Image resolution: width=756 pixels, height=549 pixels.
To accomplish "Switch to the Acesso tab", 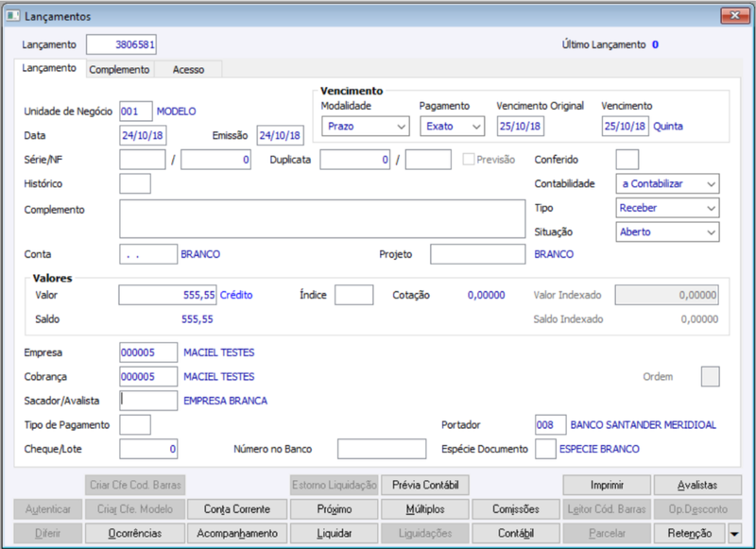I will pyautogui.click(x=188, y=69).
